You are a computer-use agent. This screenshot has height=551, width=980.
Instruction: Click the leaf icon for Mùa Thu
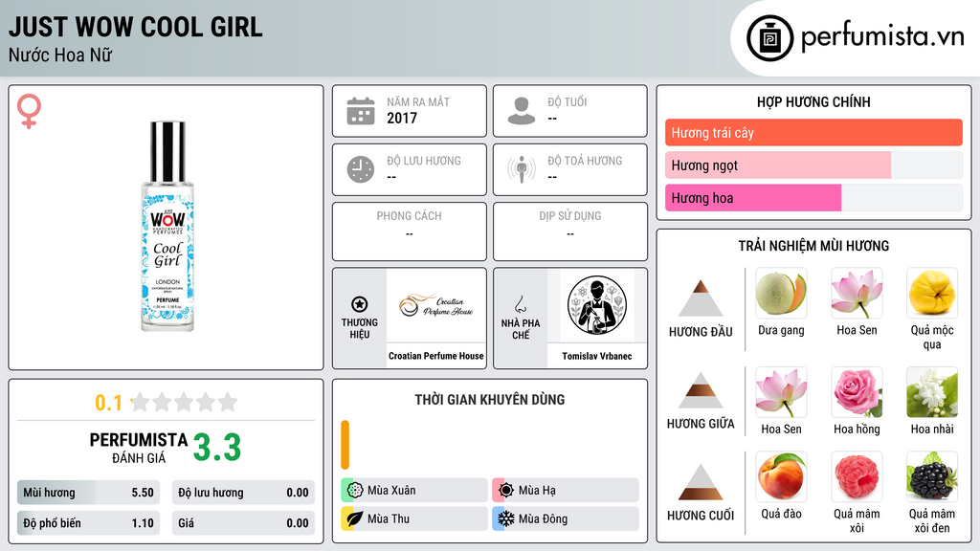tap(355, 518)
